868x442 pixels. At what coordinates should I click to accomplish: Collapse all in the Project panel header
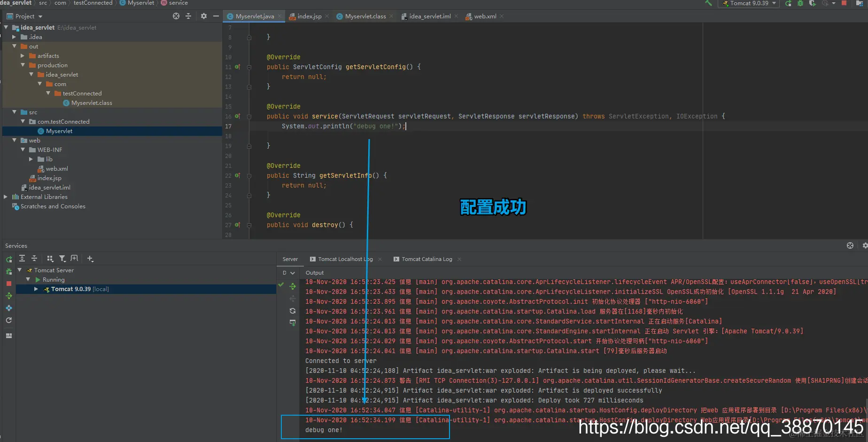(188, 16)
